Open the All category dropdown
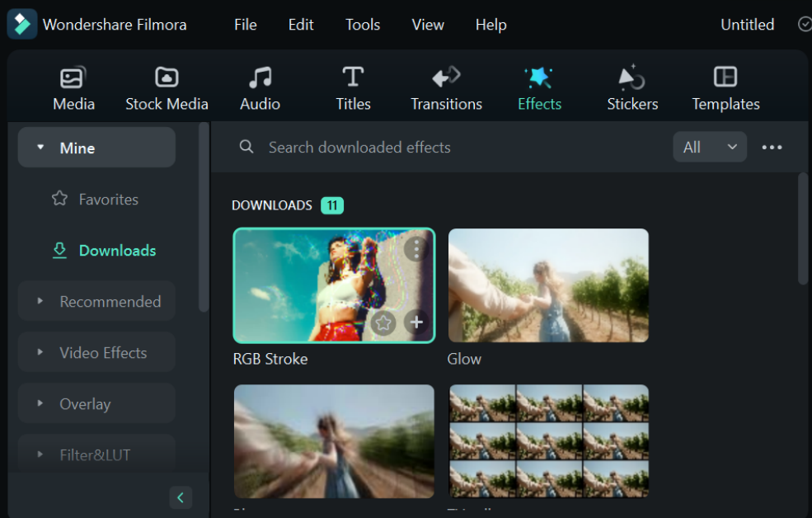 [x=709, y=147]
